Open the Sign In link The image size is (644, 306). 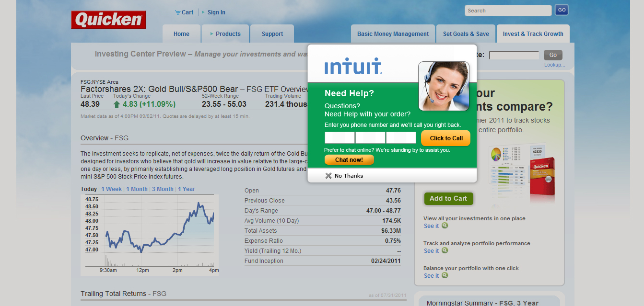(x=216, y=12)
